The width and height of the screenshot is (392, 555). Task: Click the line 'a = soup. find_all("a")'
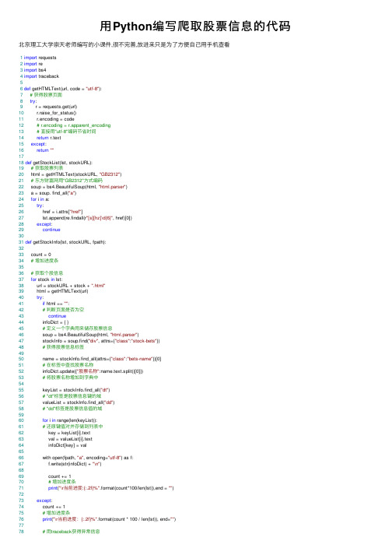click(x=54, y=193)
